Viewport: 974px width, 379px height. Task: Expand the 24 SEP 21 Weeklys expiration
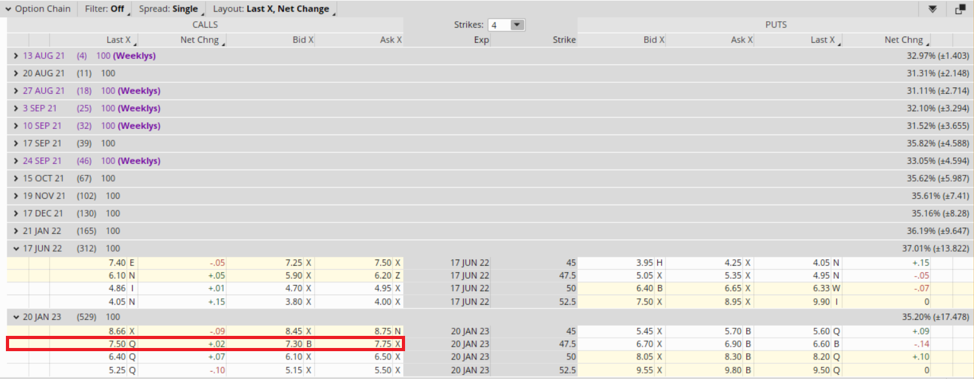[16, 161]
